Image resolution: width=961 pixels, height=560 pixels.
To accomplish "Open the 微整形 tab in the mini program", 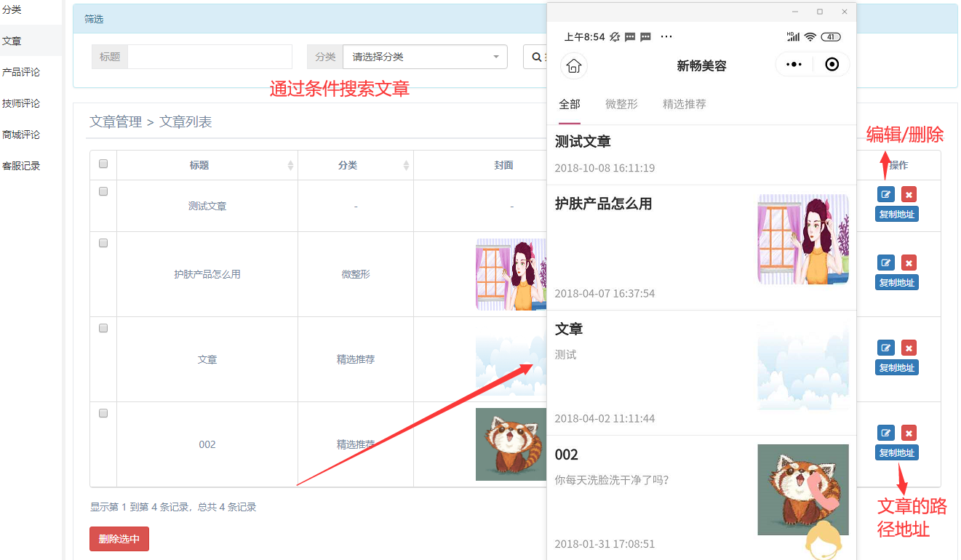I will point(621,104).
